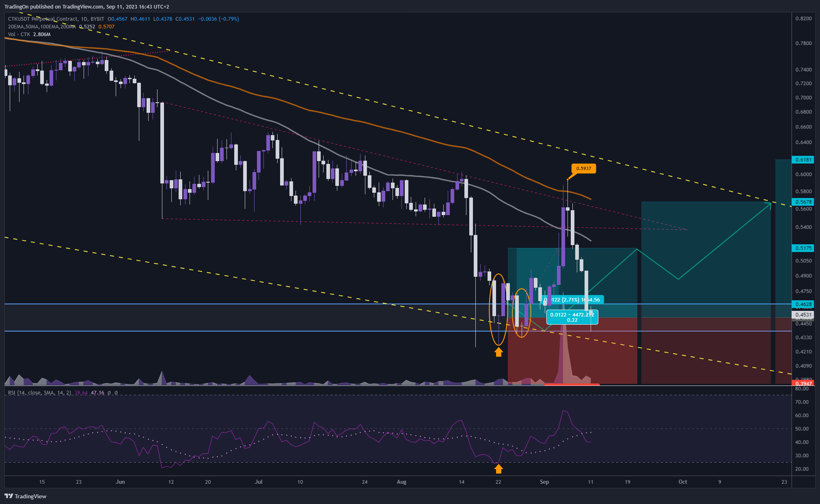Click the date label 19 on time axis
This screenshot has height=504, width=820.
pyautogui.click(x=628, y=482)
